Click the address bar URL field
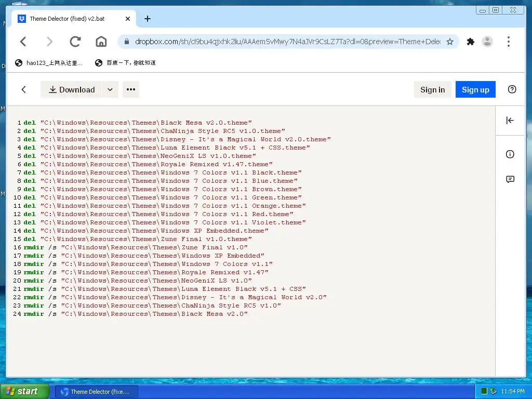The width and height of the screenshot is (532, 399). click(x=287, y=42)
